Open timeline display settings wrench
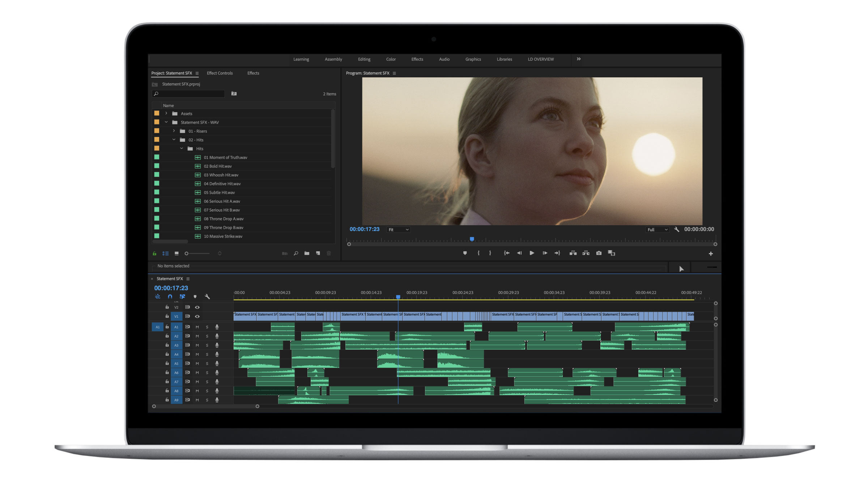This screenshot has height=479, width=868. pyautogui.click(x=207, y=296)
